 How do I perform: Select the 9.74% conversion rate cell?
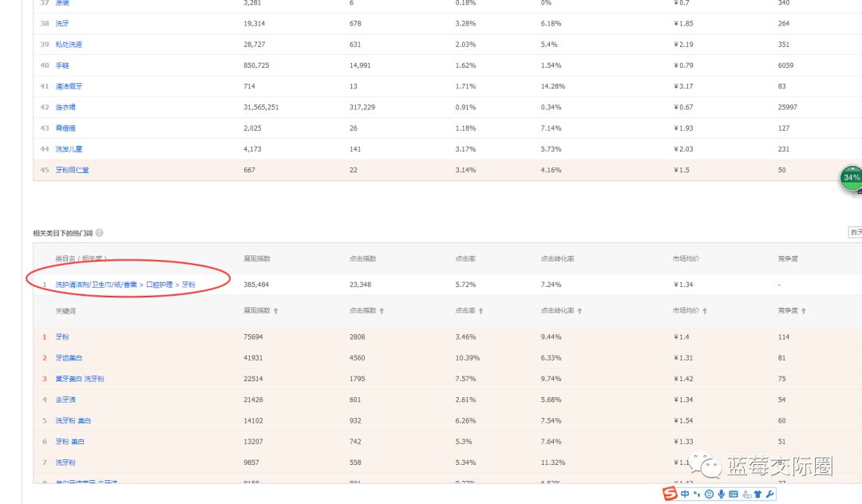tap(551, 378)
